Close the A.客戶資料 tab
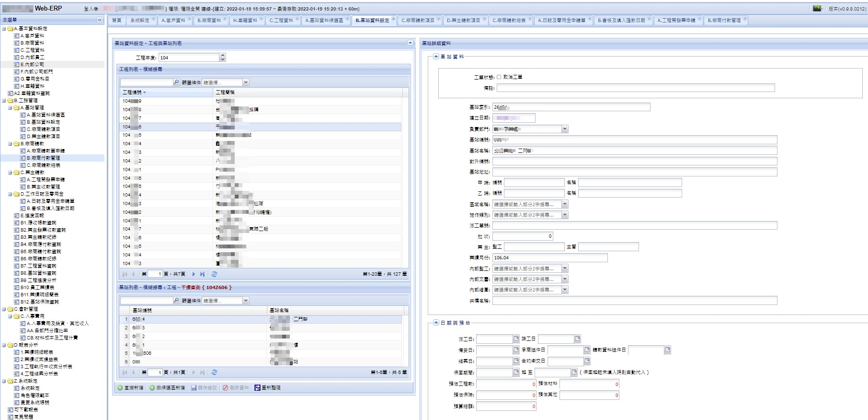This screenshot has width=868, height=420. [x=190, y=19]
